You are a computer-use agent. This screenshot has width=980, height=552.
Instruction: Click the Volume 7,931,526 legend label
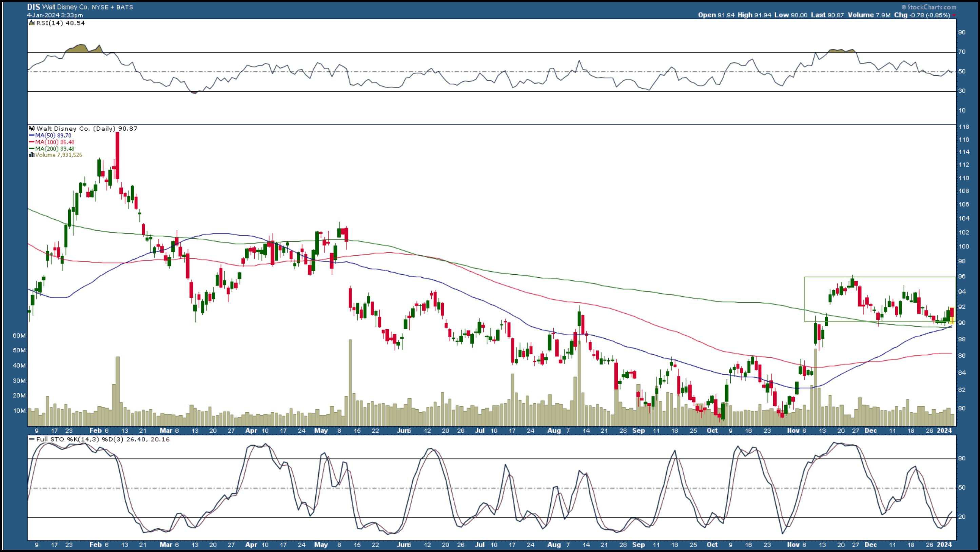click(x=59, y=155)
